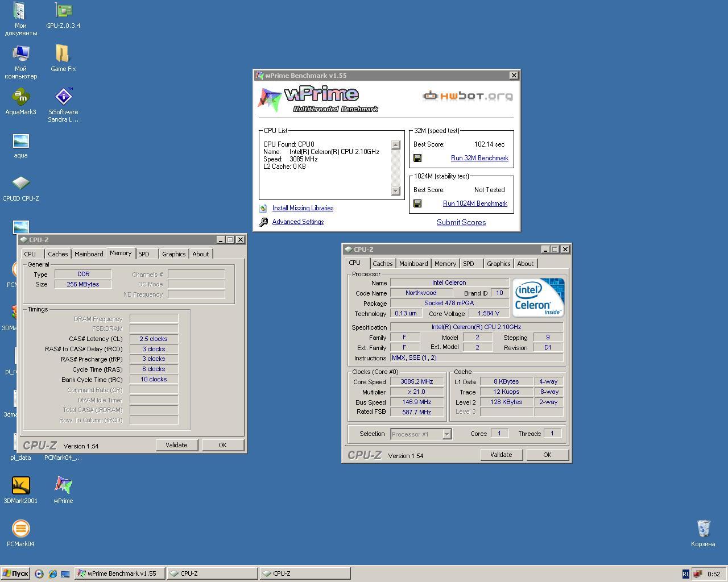Image resolution: width=728 pixels, height=582 pixels.
Task: Select the Мои документы desktop icon
Action: point(20,19)
